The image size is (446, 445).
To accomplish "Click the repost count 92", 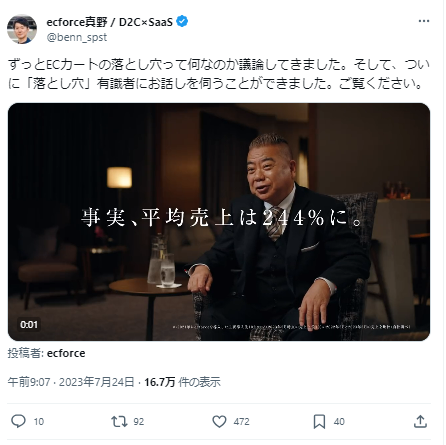I will click(139, 422).
